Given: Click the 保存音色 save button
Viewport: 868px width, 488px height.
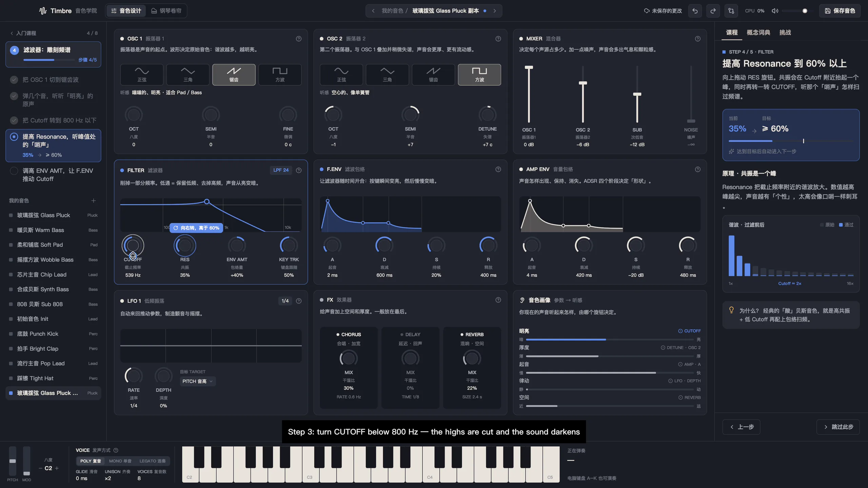Looking at the screenshot, I should coord(840,11).
